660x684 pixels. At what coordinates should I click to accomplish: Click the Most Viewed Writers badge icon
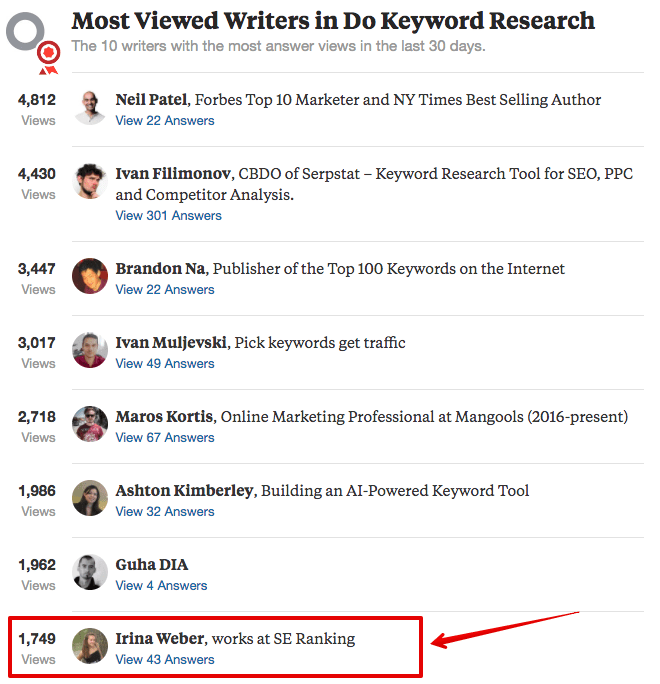click(x=33, y=43)
